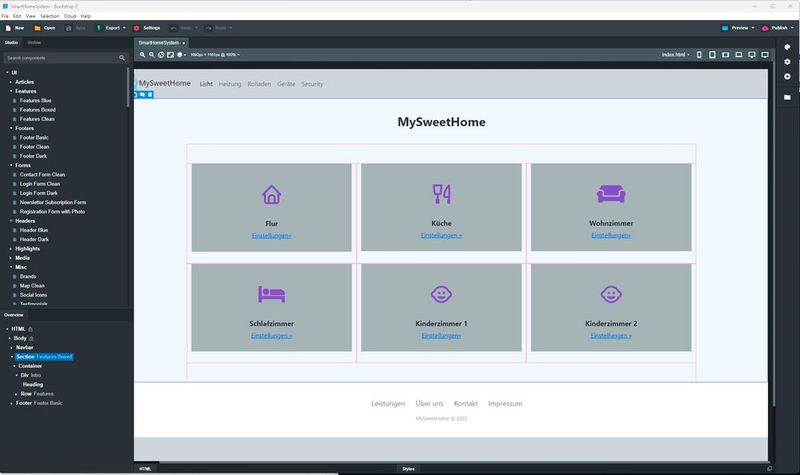Image resolution: width=800 pixels, height=475 pixels.
Task: Open the Export dropdown menu
Action: 110,28
